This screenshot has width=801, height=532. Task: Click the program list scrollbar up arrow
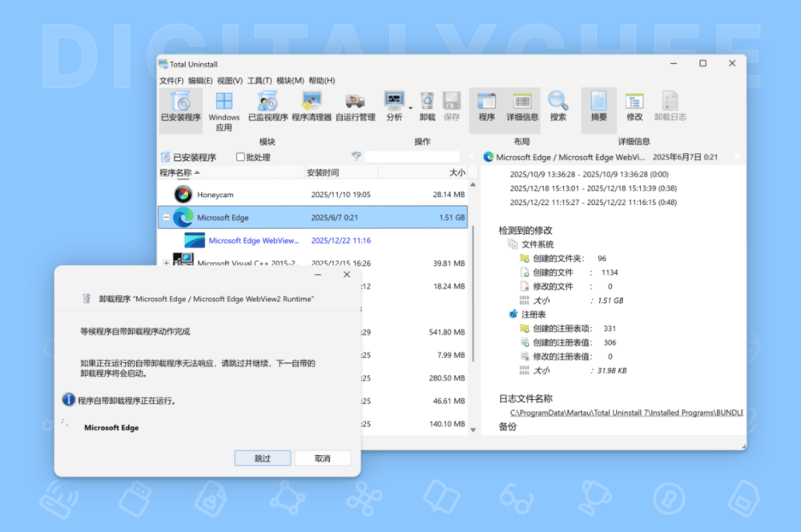tap(473, 184)
